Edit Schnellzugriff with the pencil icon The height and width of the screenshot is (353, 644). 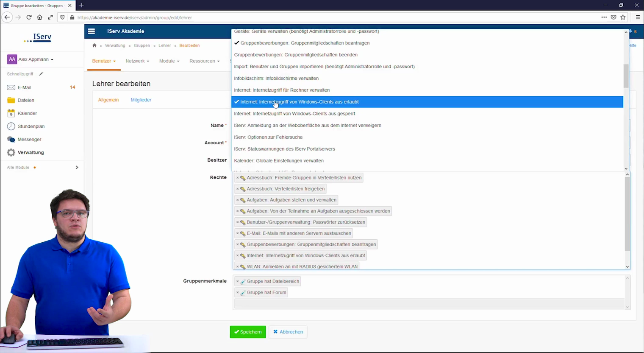[x=41, y=74]
